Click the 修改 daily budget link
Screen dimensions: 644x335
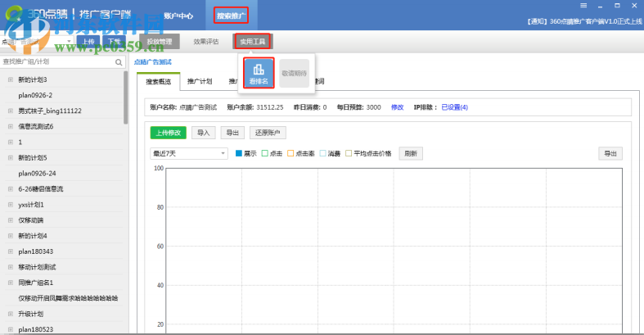[397, 107]
